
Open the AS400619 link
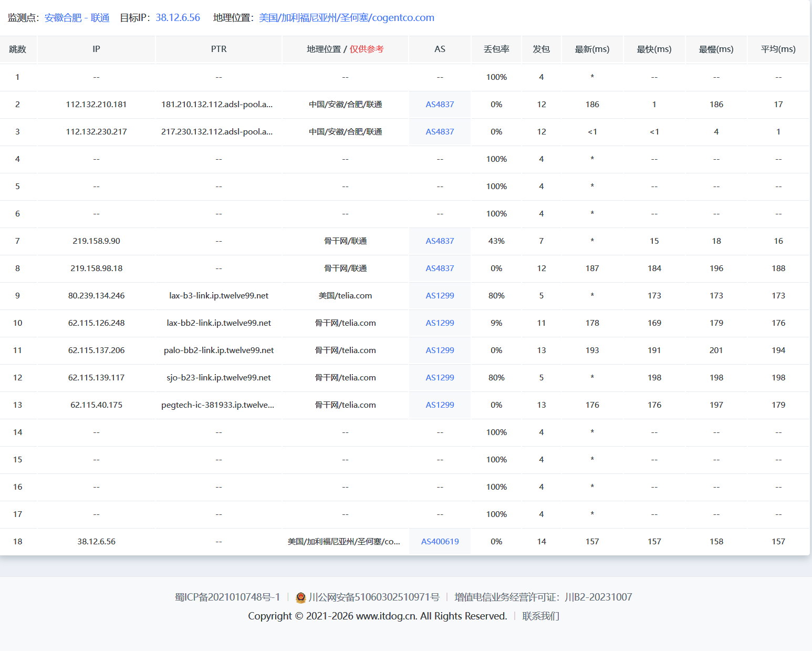[x=440, y=542]
